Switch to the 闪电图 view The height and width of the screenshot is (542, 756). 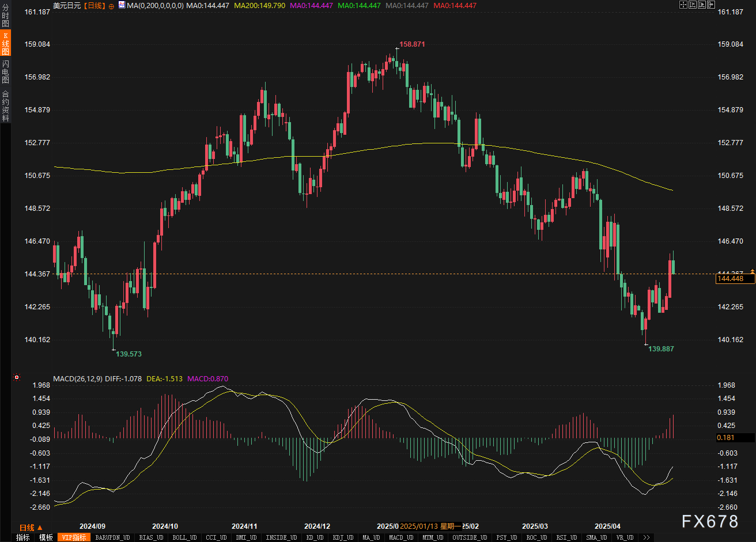click(x=5, y=71)
